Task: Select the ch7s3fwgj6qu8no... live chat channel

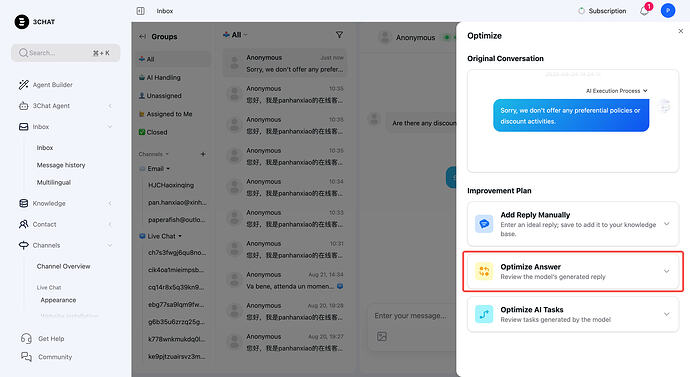Action: click(177, 253)
